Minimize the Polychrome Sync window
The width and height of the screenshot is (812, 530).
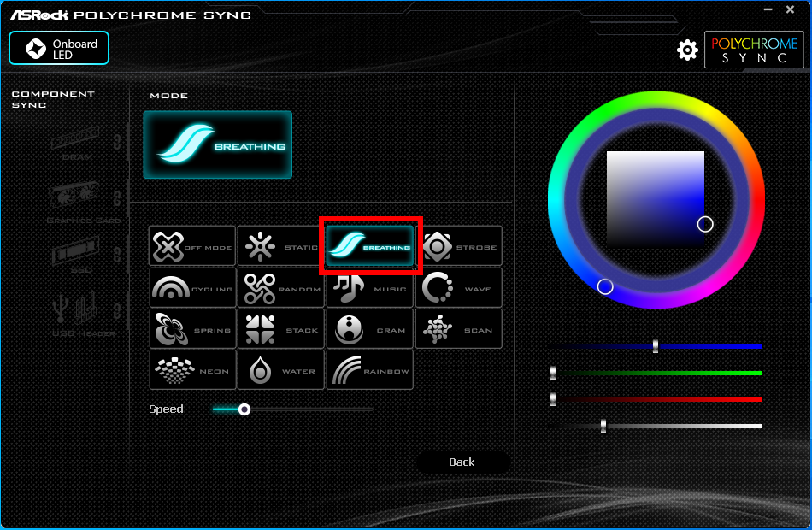pyautogui.click(x=768, y=9)
